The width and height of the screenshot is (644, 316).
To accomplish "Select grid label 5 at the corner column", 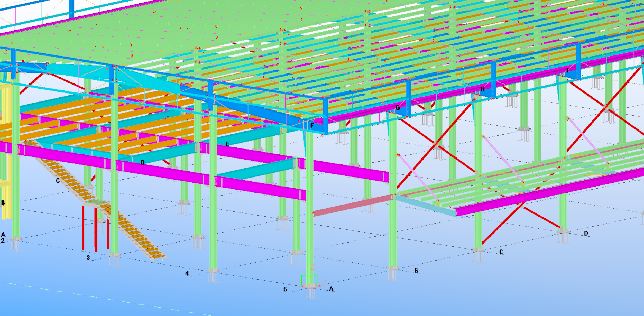I will [x=285, y=289].
